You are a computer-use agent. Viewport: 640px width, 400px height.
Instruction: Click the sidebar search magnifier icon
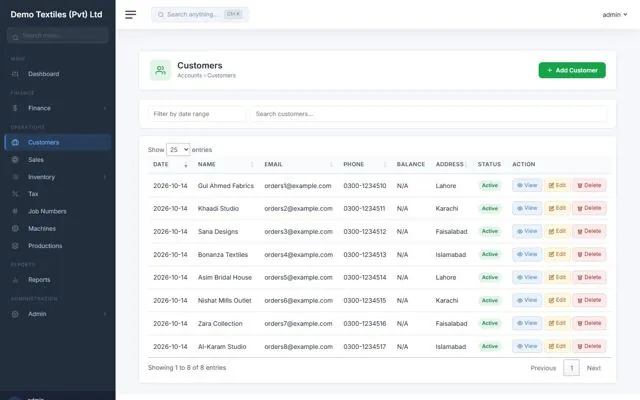click(x=15, y=37)
